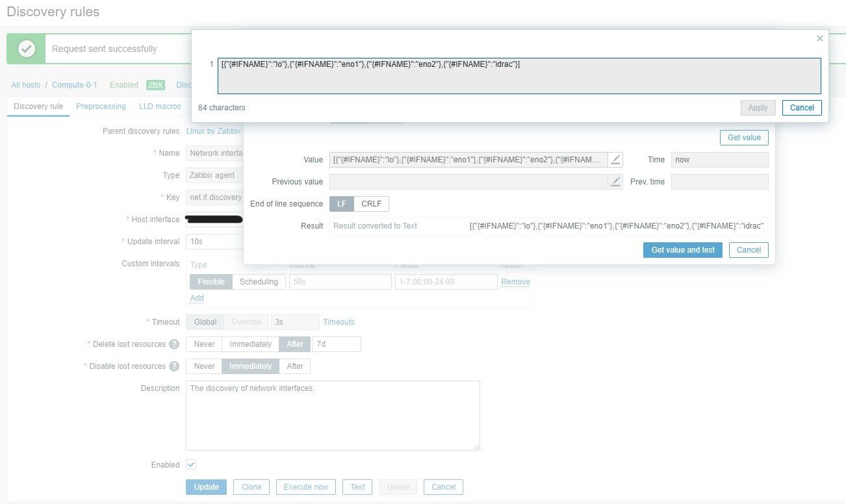Click Get value and test
The image size is (846, 504).
[682, 250]
